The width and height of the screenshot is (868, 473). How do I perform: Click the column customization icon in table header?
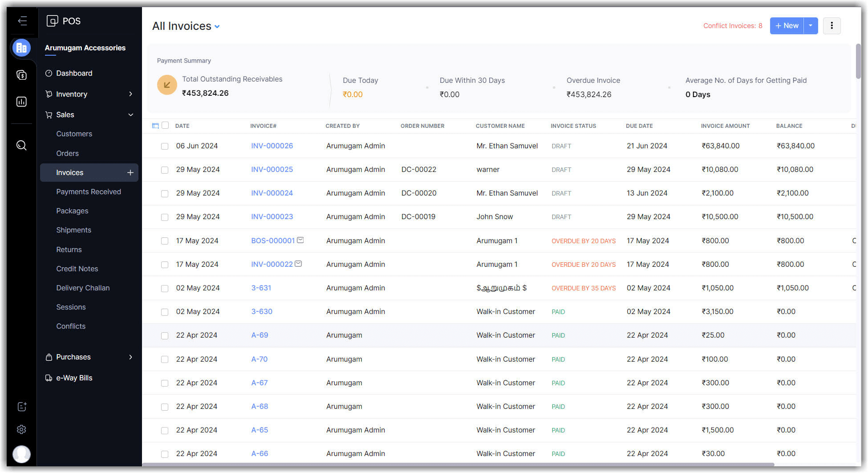click(x=155, y=126)
